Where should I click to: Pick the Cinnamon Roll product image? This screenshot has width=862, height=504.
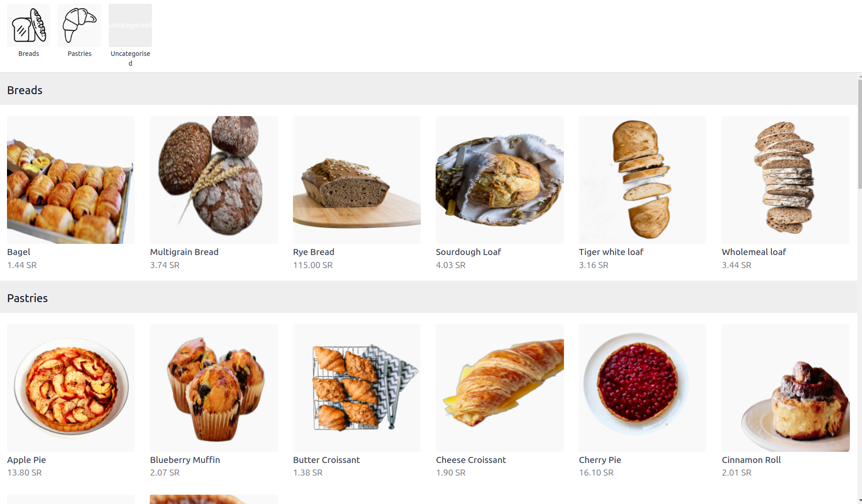pyautogui.click(x=786, y=388)
